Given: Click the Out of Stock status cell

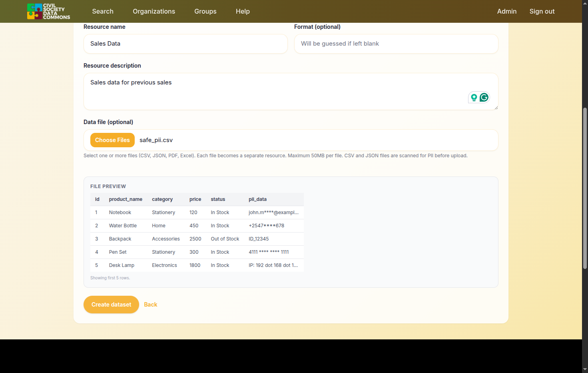Looking at the screenshot, I should point(225,239).
